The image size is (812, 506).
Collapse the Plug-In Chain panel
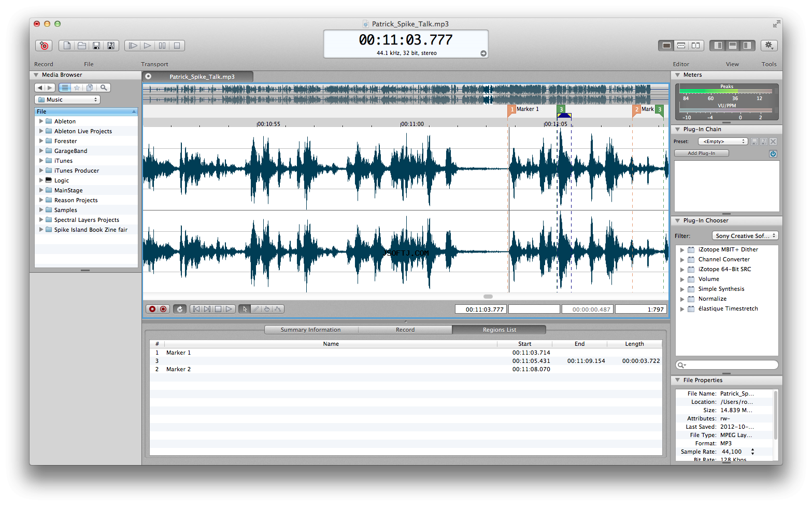677,129
